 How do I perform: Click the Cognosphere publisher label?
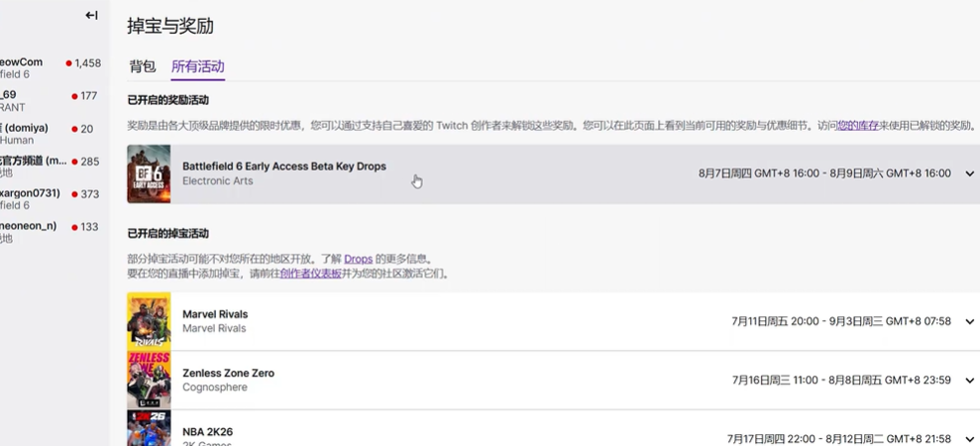[215, 388]
